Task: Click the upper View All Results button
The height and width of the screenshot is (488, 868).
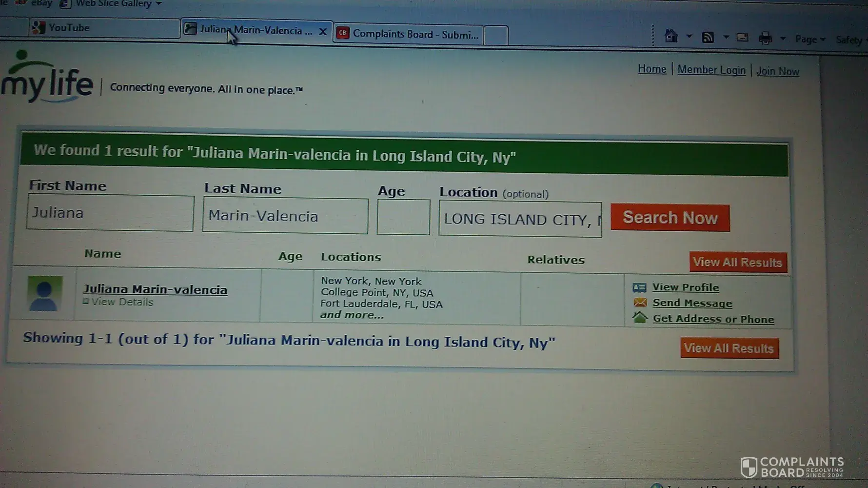Action: 738,262
